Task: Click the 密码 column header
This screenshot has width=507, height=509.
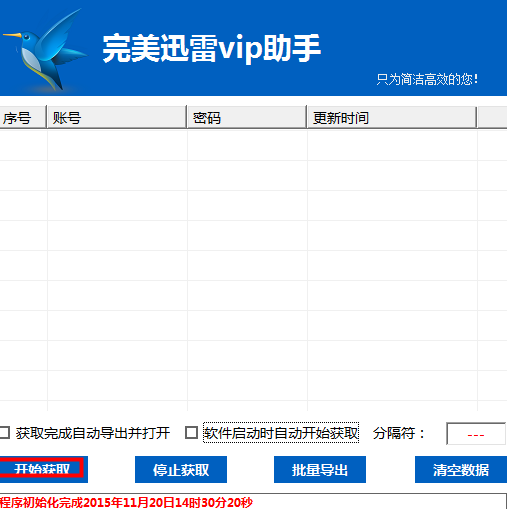Action: [247, 117]
